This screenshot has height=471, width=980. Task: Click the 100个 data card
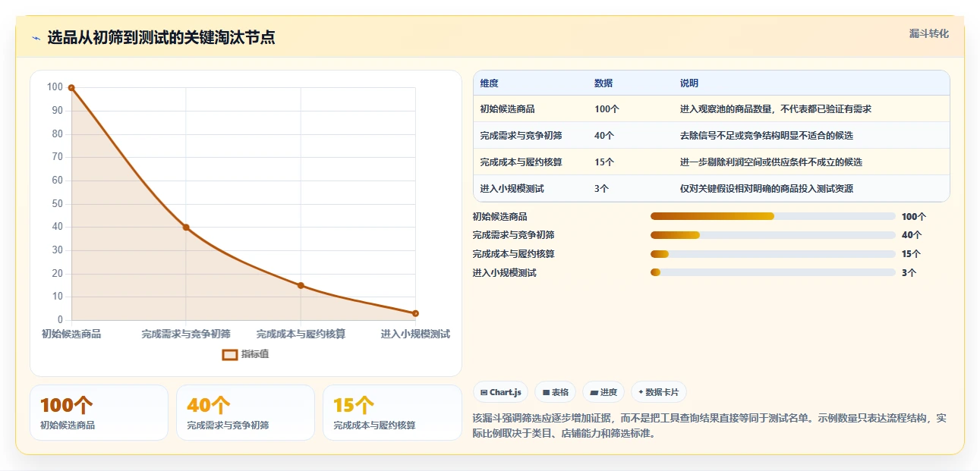(99, 413)
